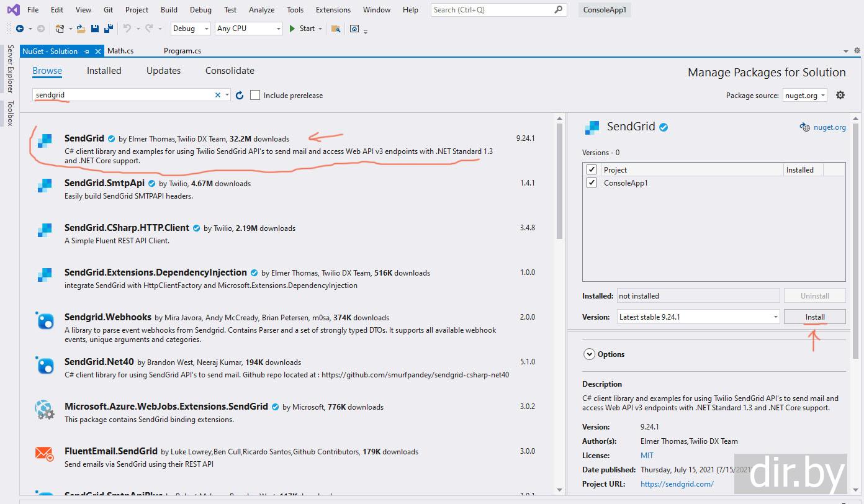Enable the Include prerelease checkbox

[255, 95]
